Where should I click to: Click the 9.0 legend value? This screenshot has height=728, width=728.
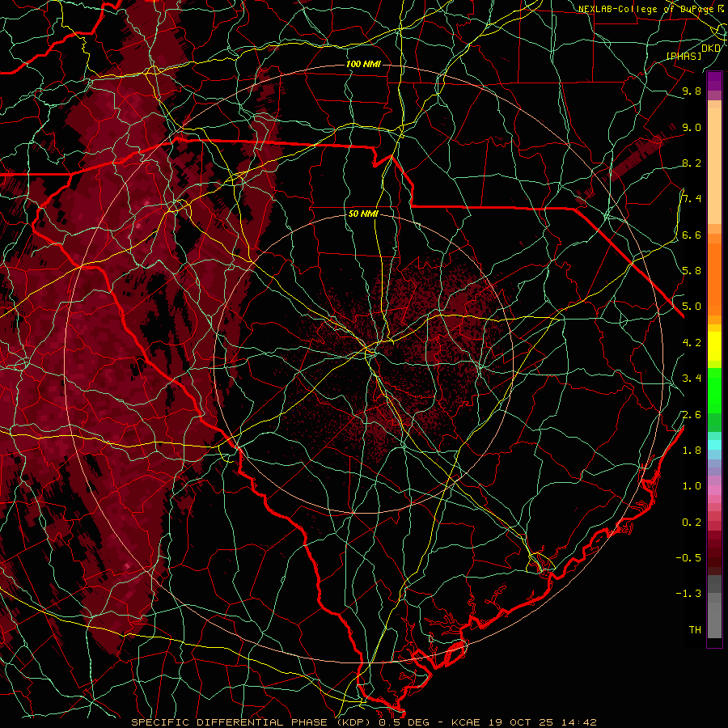tap(692, 128)
